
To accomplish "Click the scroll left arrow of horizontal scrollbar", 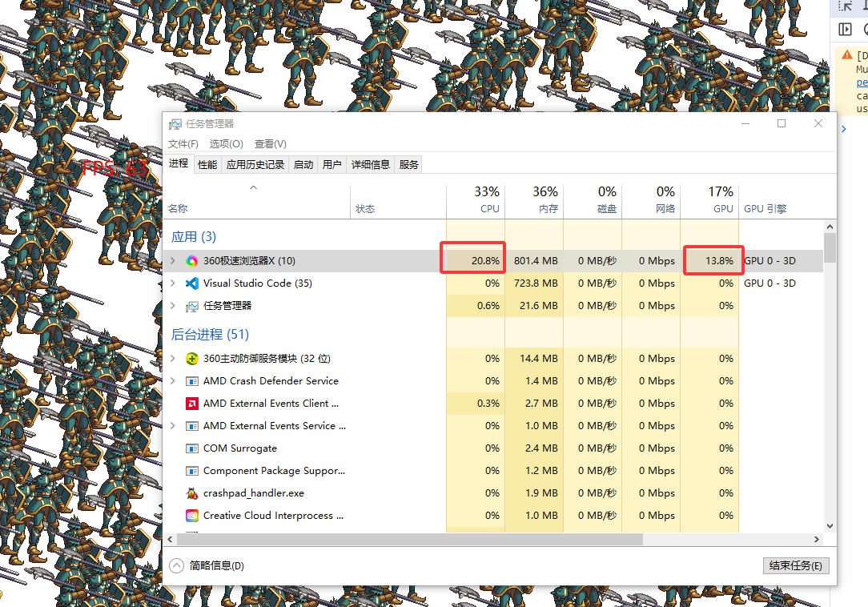I will [170, 539].
